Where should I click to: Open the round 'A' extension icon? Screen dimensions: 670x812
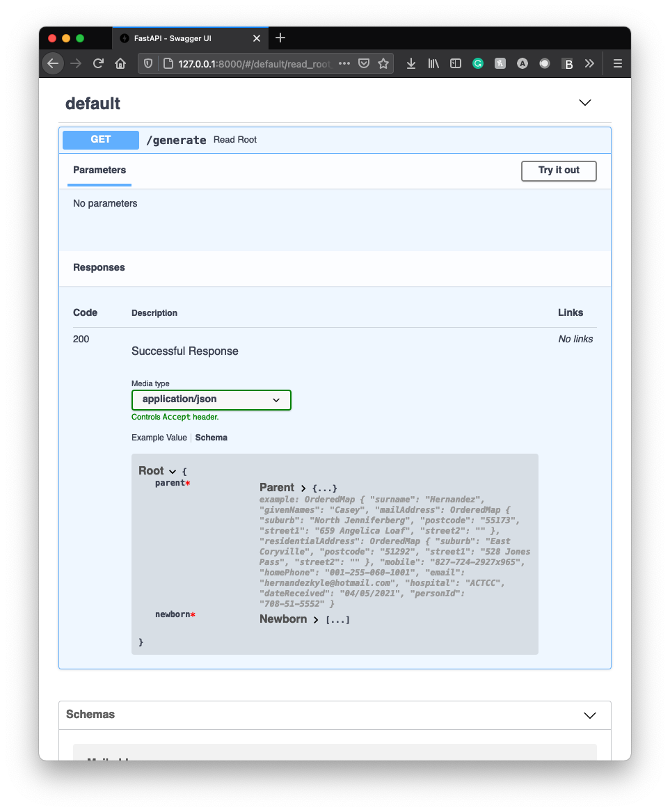tap(523, 64)
